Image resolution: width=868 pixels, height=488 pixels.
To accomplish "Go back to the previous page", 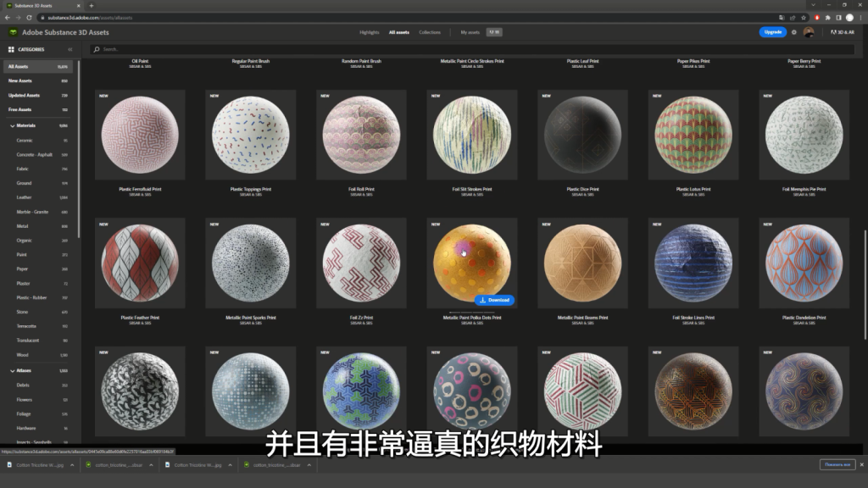I will pyautogui.click(x=7, y=18).
